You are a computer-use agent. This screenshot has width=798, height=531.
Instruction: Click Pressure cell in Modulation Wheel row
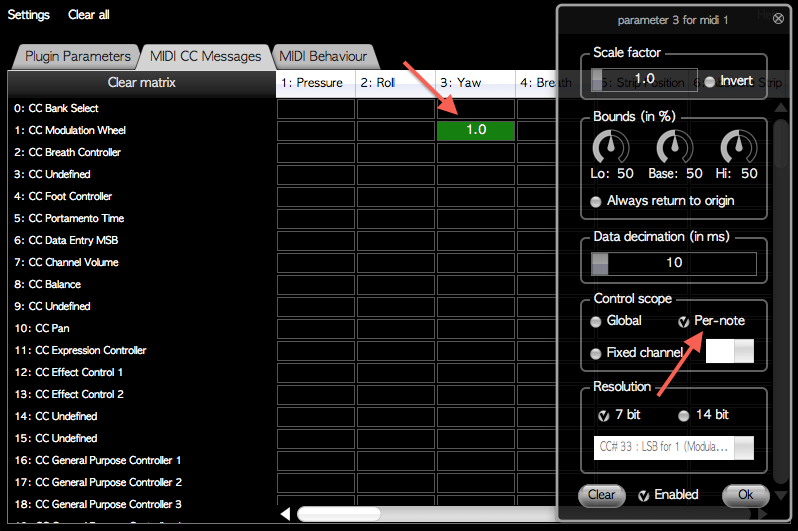point(316,130)
